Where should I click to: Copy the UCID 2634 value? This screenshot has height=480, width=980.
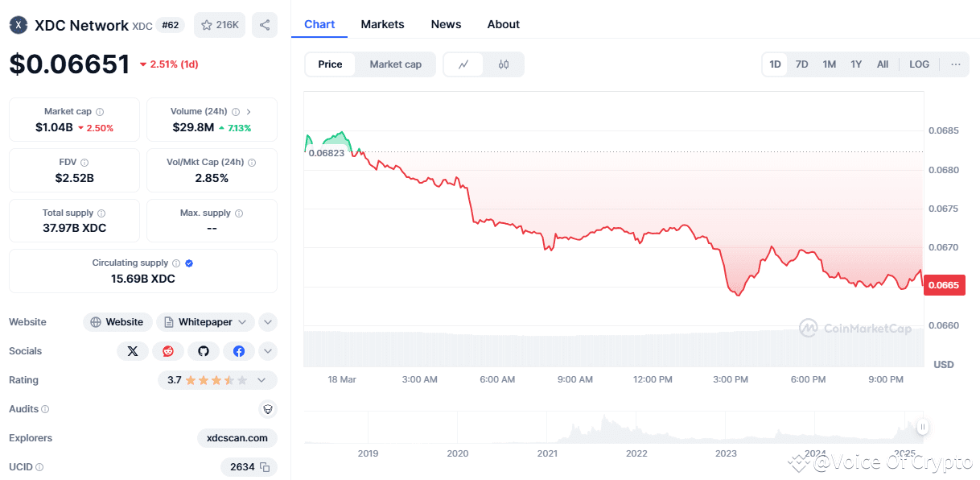tap(263, 467)
